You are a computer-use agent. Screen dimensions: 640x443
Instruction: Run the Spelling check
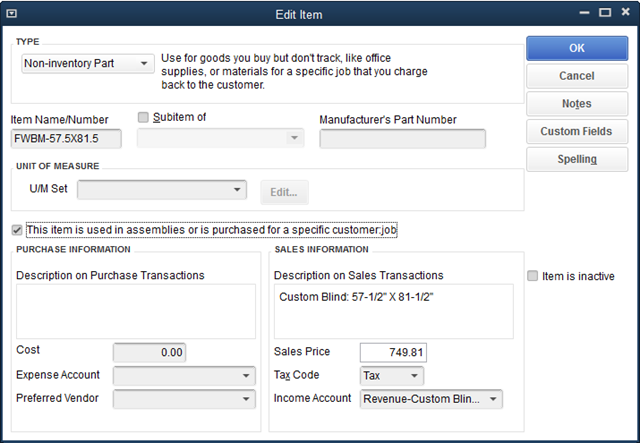[577, 160]
